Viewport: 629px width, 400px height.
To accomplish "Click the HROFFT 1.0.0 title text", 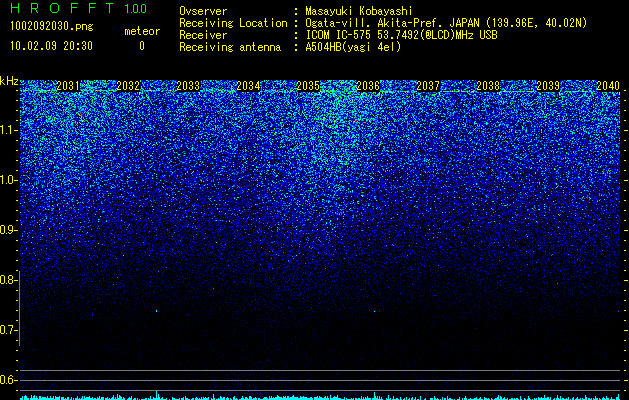I will pyautogui.click(x=79, y=8).
